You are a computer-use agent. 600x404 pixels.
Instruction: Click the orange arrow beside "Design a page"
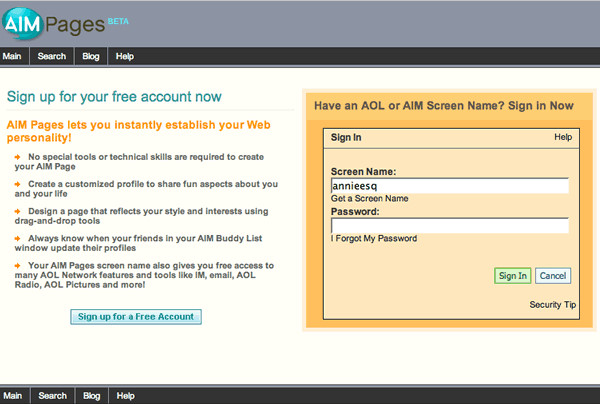(x=18, y=211)
